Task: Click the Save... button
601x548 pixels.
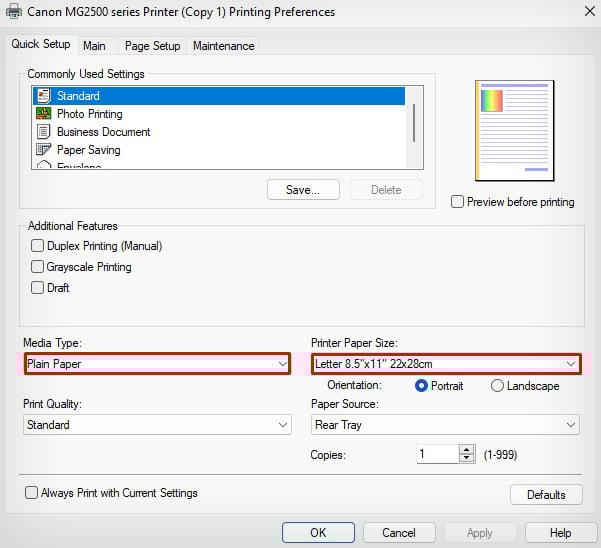Action: pos(303,190)
